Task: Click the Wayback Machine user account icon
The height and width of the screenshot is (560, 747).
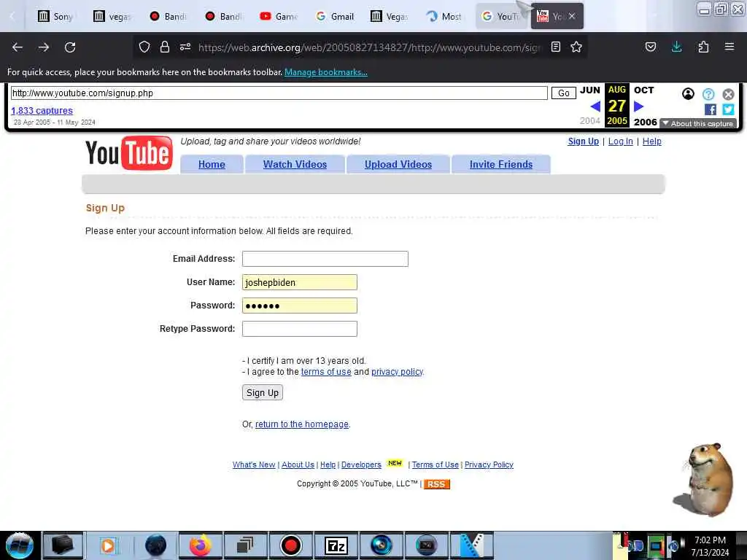Action: coord(688,94)
